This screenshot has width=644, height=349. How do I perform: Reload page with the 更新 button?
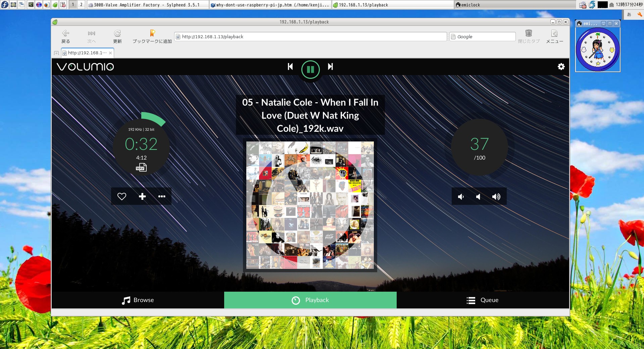tap(117, 37)
